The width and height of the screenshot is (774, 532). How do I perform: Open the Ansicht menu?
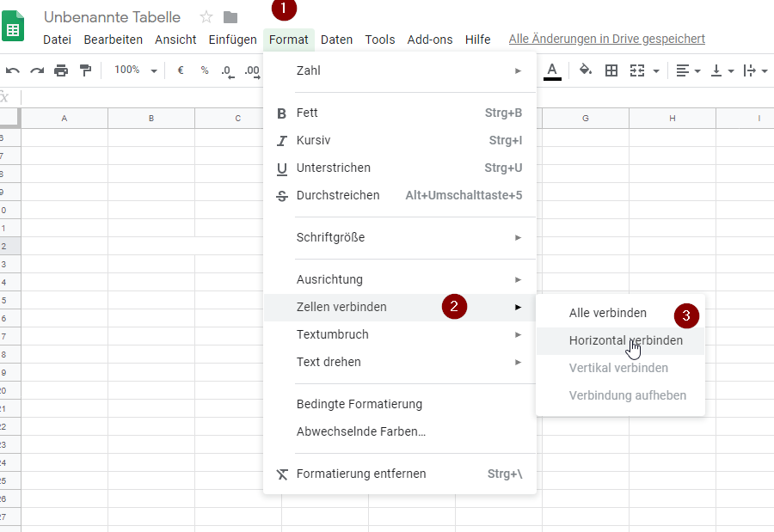[x=175, y=40]
